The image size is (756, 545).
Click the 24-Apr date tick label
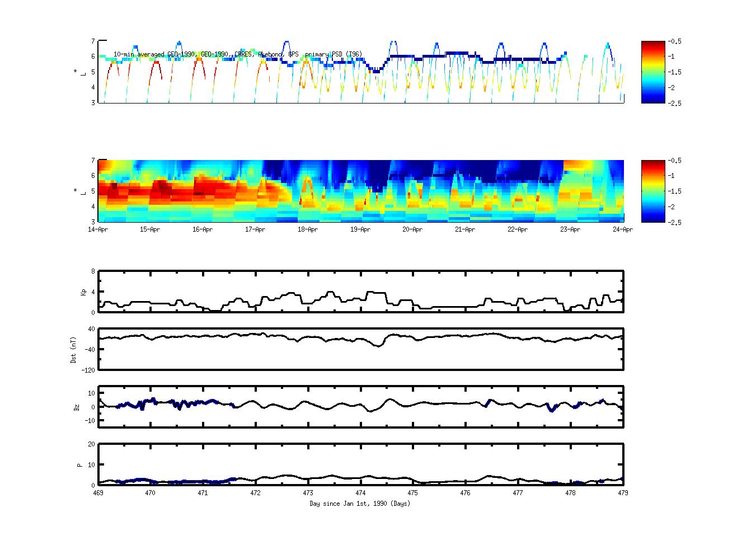click(x=622, y=229)
